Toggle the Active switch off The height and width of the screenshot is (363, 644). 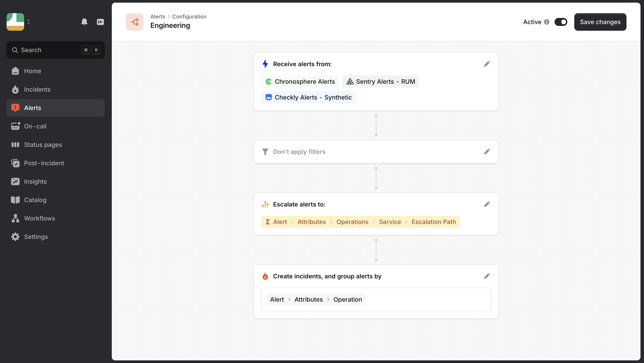[x=561, y=22]
